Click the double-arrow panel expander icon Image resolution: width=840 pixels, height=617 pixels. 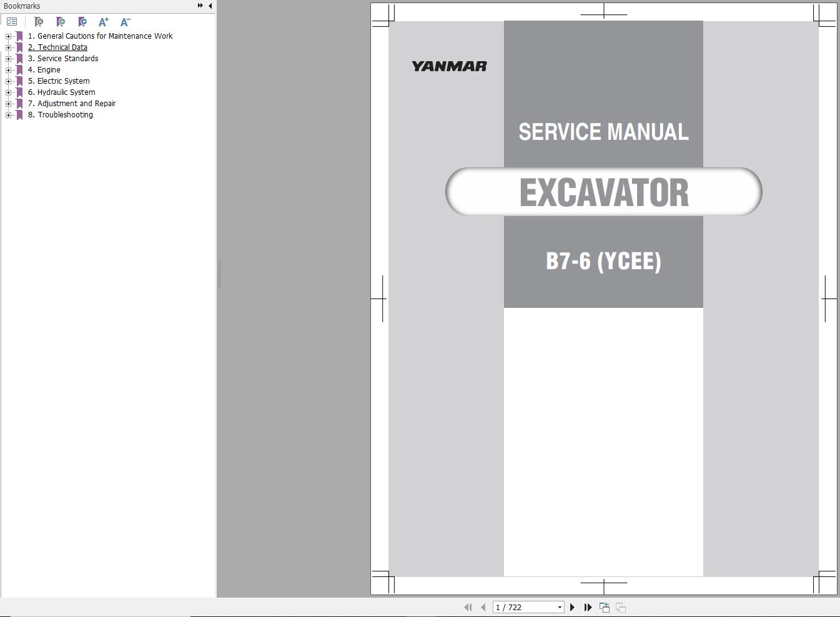coord(199,4)
